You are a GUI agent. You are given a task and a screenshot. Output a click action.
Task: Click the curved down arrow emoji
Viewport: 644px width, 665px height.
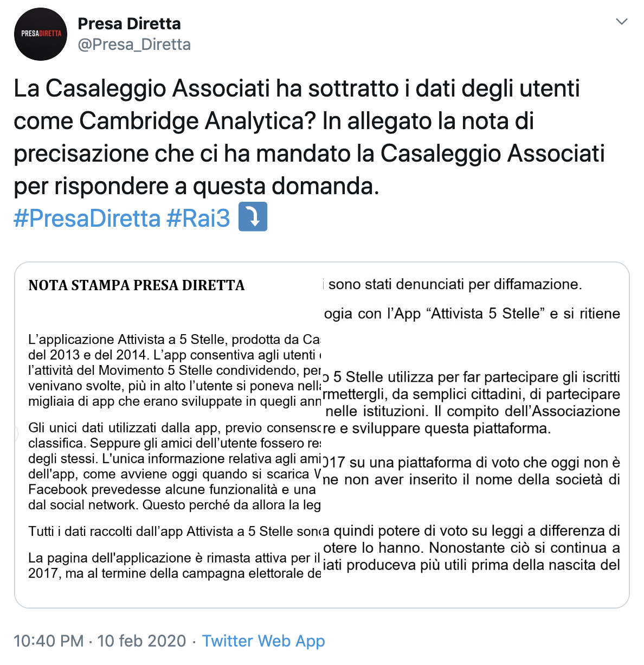253,217
